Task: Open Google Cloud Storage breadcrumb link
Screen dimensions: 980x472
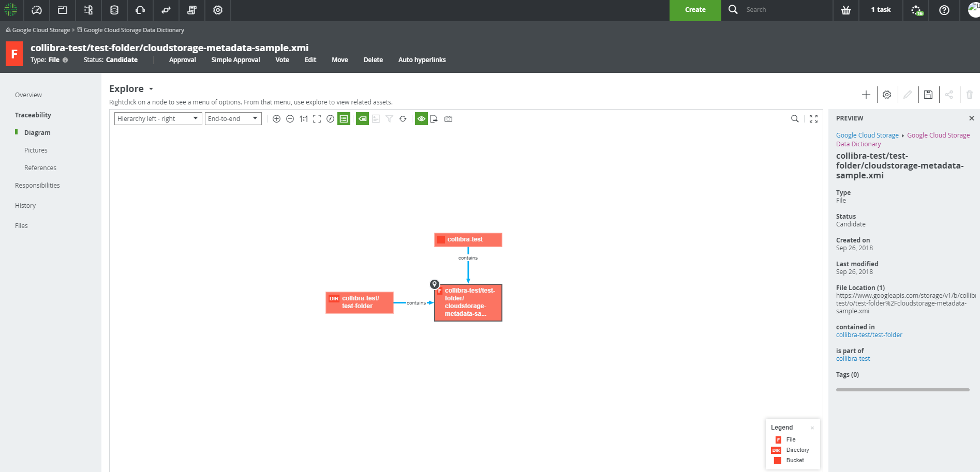Action: 41,30
